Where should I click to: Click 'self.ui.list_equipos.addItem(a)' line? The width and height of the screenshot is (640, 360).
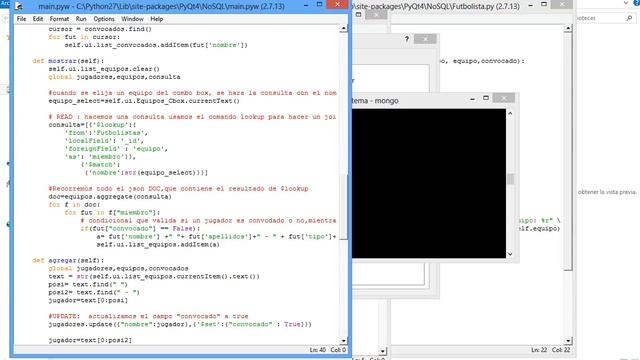tap(158, 244)
